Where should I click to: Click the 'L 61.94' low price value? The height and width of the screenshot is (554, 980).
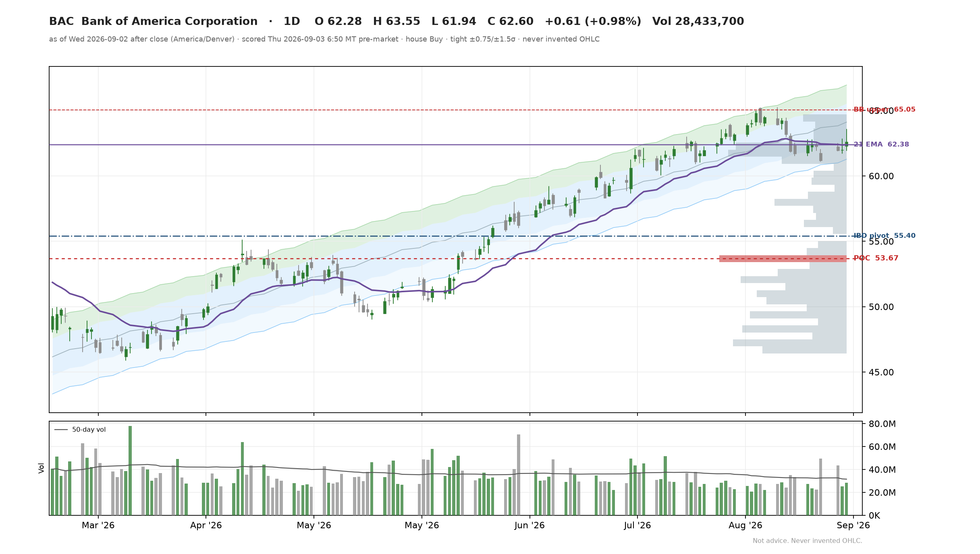click(454, 21)
